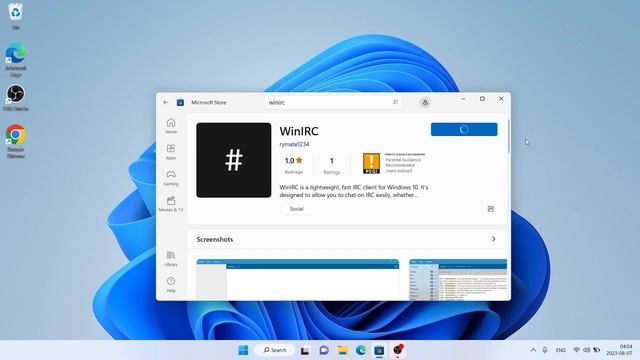Screen dimensions: 640x360
Task: Open publisher rymate1234 link
Action: 294,144
